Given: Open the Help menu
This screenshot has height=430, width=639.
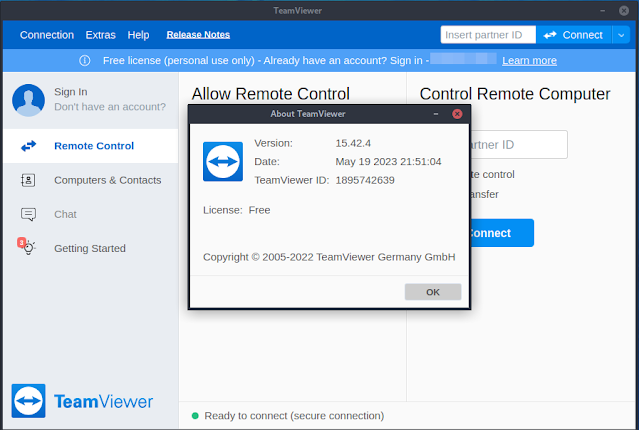Looking at the screenshot, I should point(138,35).
